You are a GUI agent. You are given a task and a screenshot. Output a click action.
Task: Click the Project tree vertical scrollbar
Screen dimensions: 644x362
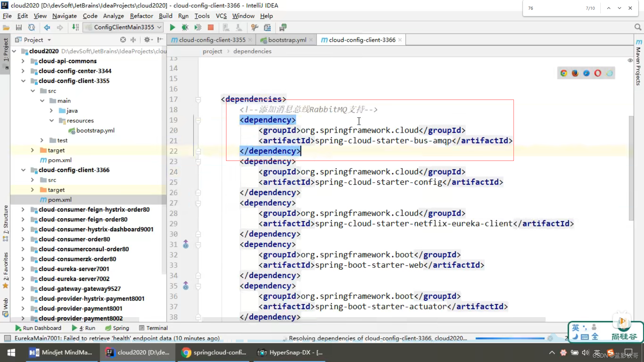[x=164, y=161]
